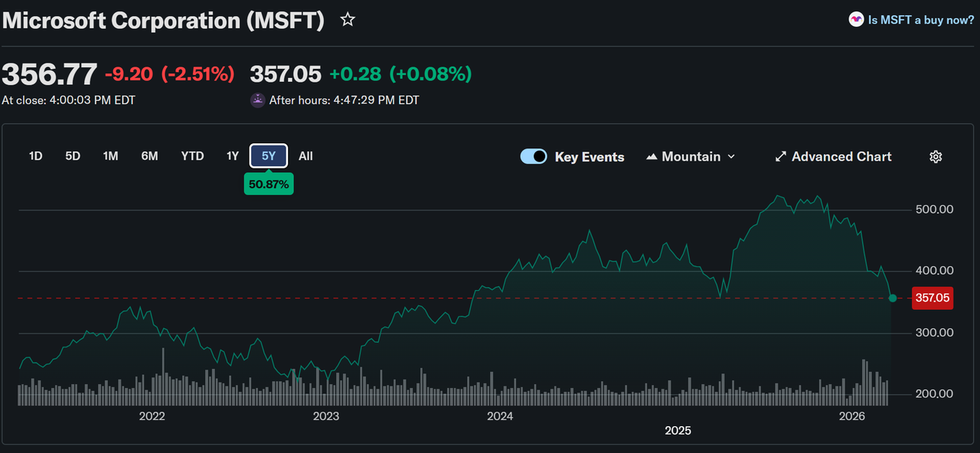Click the mountain icon in chart type selector
Viewport: 980px width, 453px height.
652,157
